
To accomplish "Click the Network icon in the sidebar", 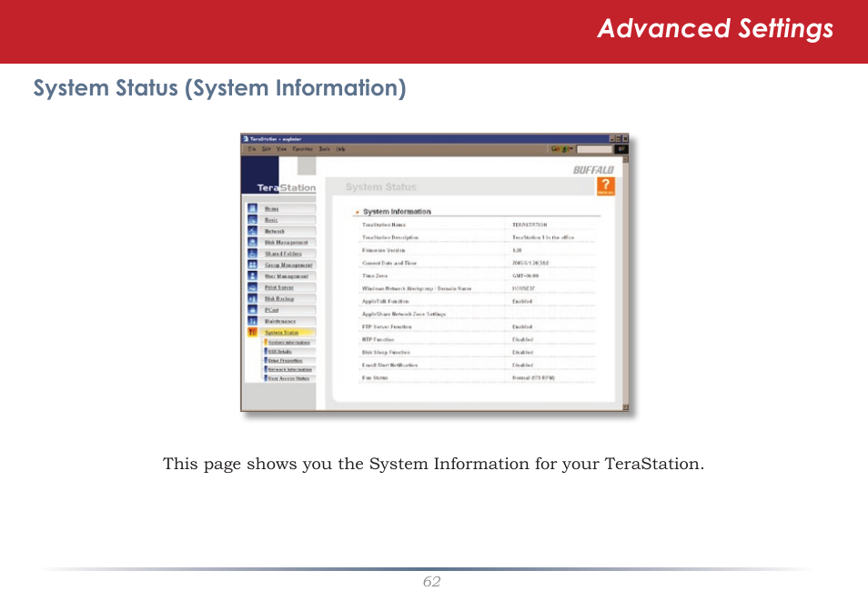I will pos(252,231).
